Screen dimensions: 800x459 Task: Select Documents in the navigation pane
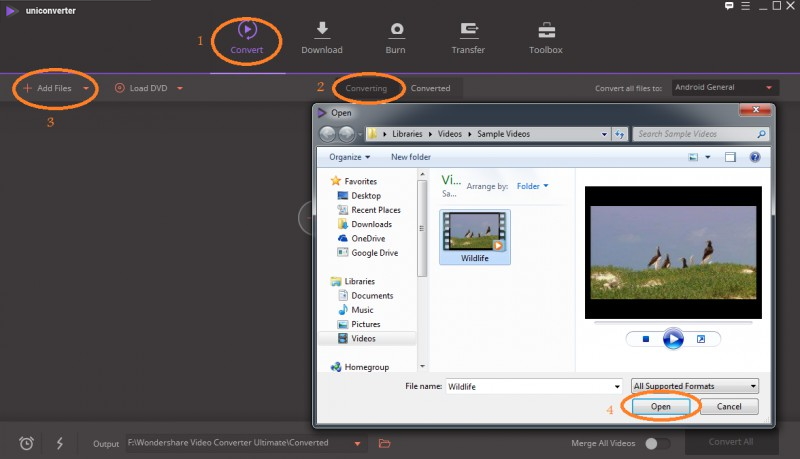(x=366, y=295)
